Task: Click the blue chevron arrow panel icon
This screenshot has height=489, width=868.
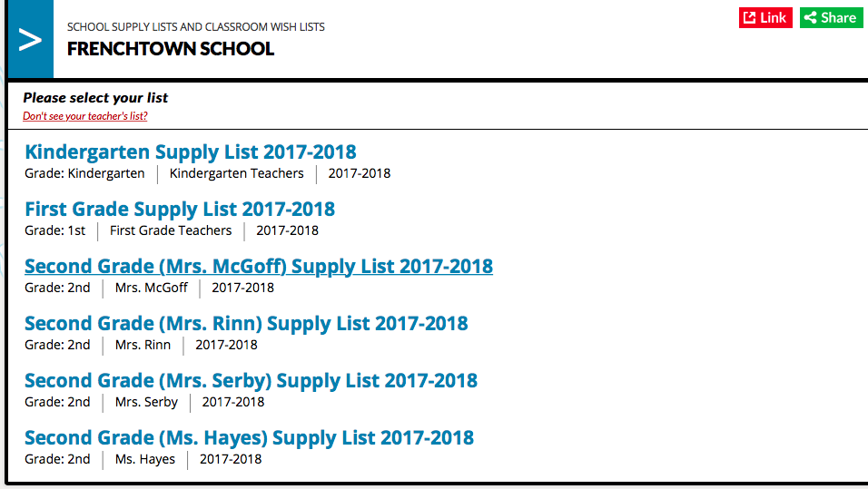Action: coord(31,39)
